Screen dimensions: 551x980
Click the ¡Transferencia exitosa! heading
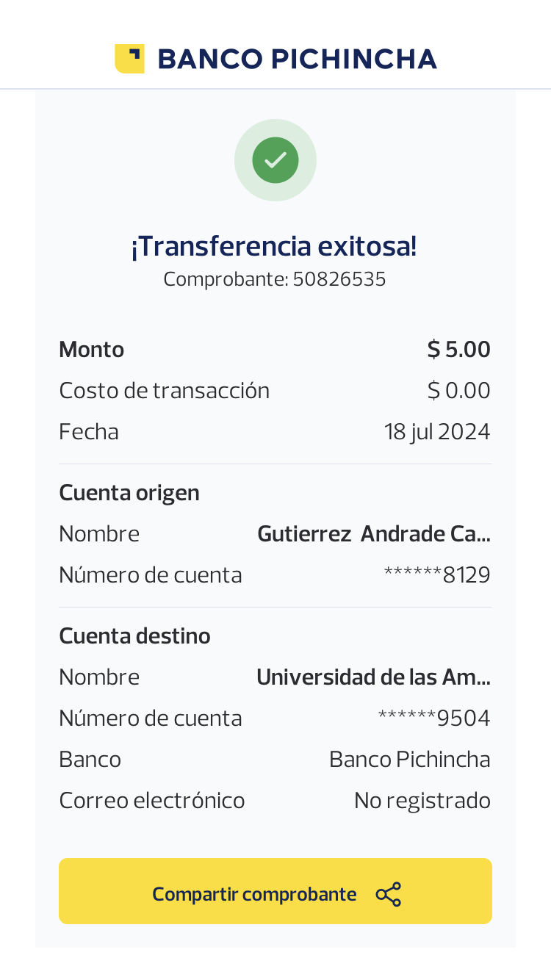[x=274, y=246]
